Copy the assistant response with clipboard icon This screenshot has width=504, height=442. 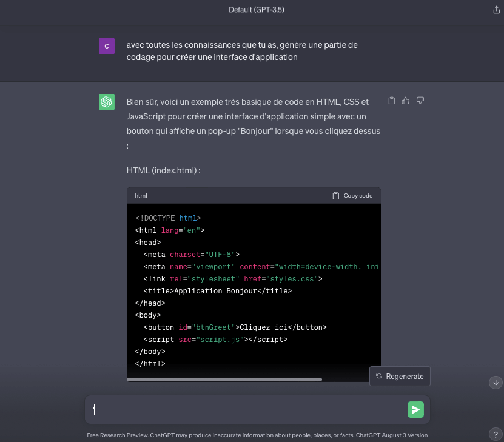(392, 101)
